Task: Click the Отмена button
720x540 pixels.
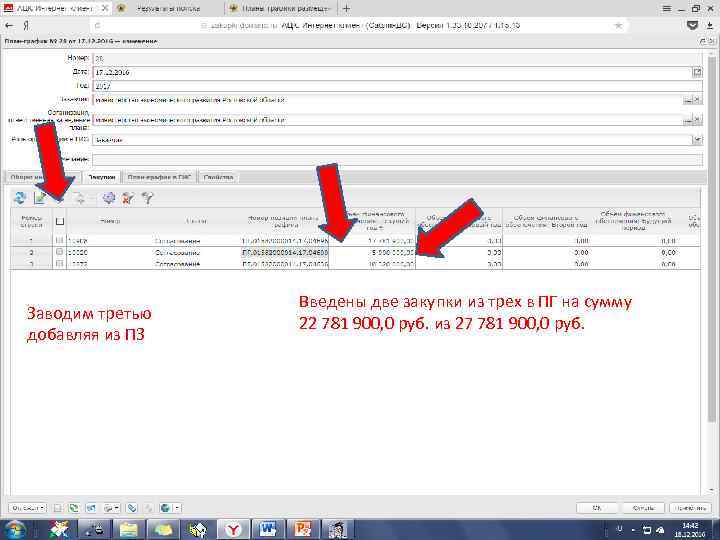Action: (643, 508)
